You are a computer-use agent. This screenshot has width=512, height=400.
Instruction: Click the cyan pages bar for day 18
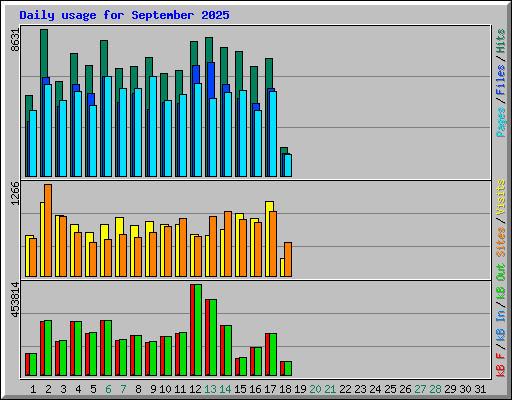[x=288, y=165]
